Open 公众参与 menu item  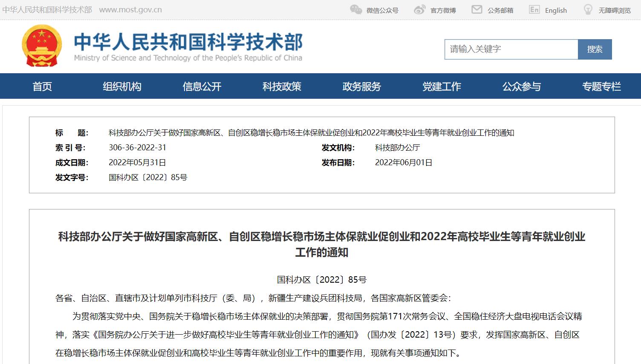click(x=522, y=86)
